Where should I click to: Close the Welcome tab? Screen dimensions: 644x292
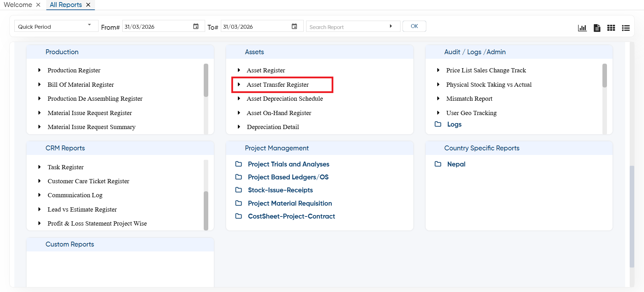pyautogui.click(x=38, y=5)
